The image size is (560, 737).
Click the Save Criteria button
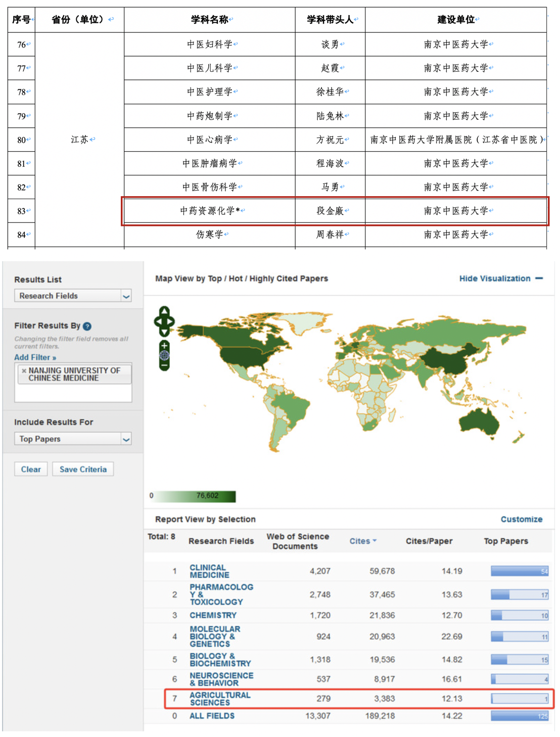point(83,469)
